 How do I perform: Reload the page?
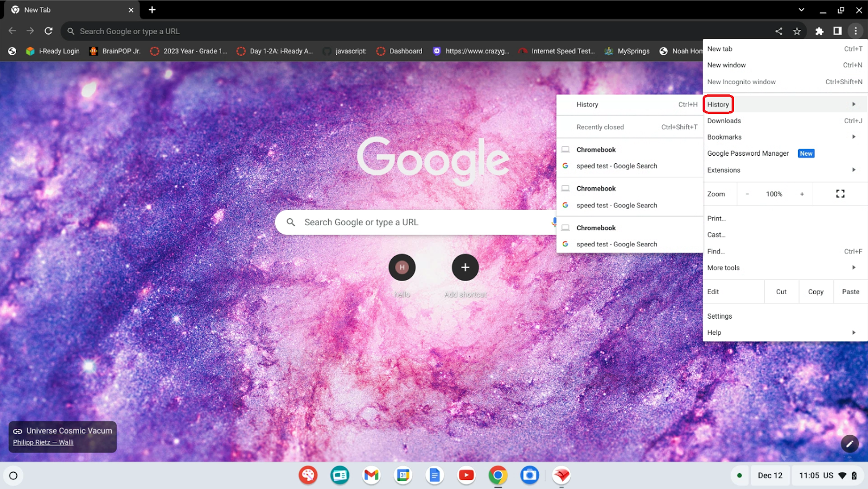[x=48, y=31]
